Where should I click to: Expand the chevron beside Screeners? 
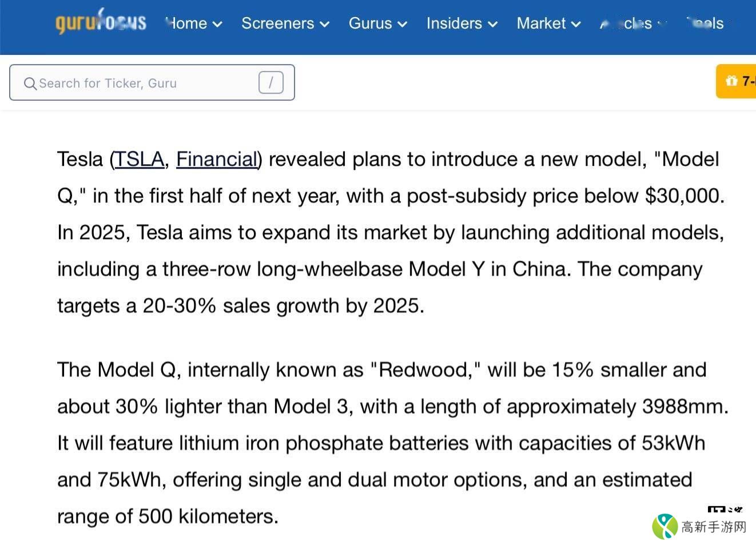325,24
